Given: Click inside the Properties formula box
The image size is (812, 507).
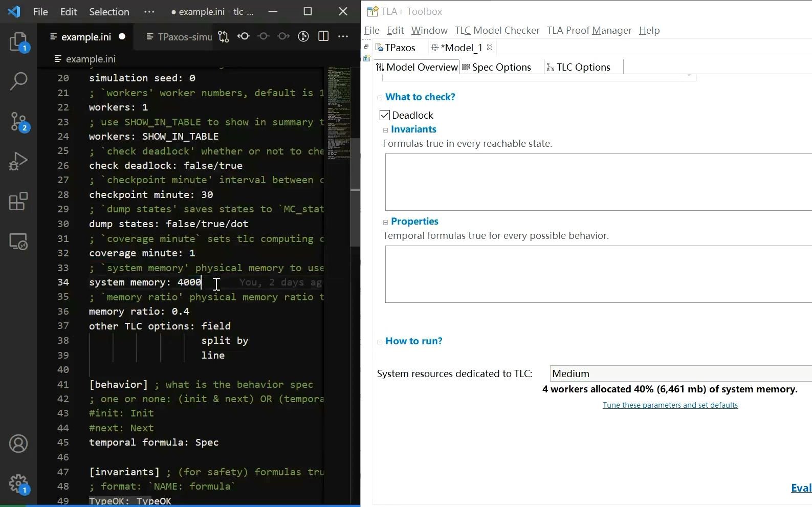Looking at the screenshot, I should click(x=598, y=274).
